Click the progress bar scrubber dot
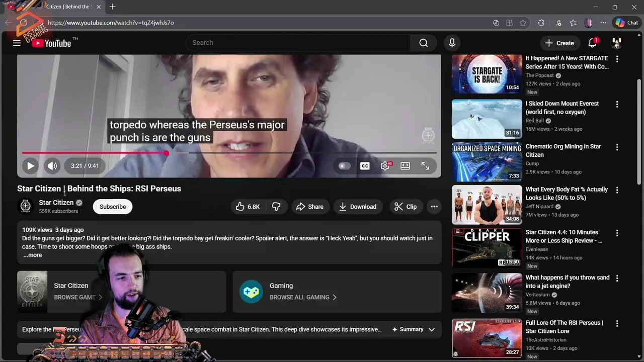This screenshot has width=644, height=362. [x=167, y=153]
